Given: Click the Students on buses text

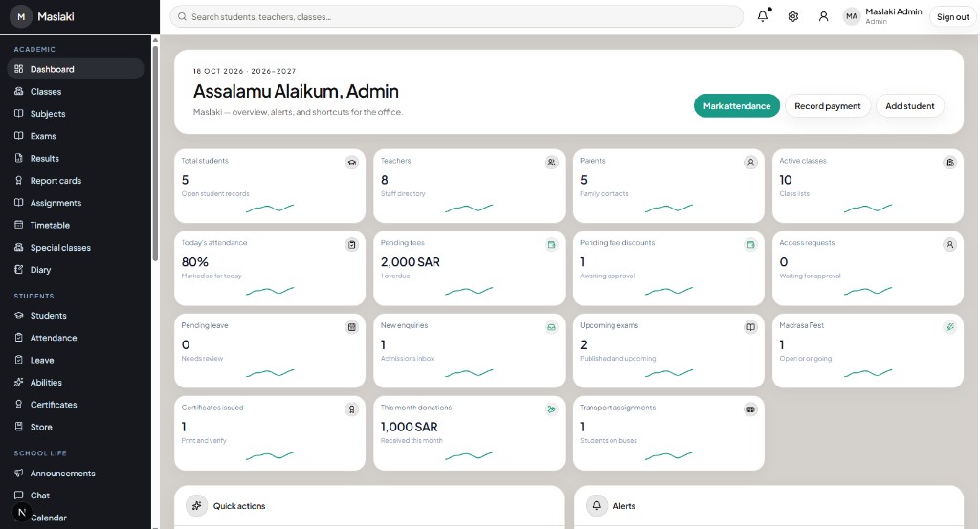Looking at the screenshot, I should (x=608, y=441).
